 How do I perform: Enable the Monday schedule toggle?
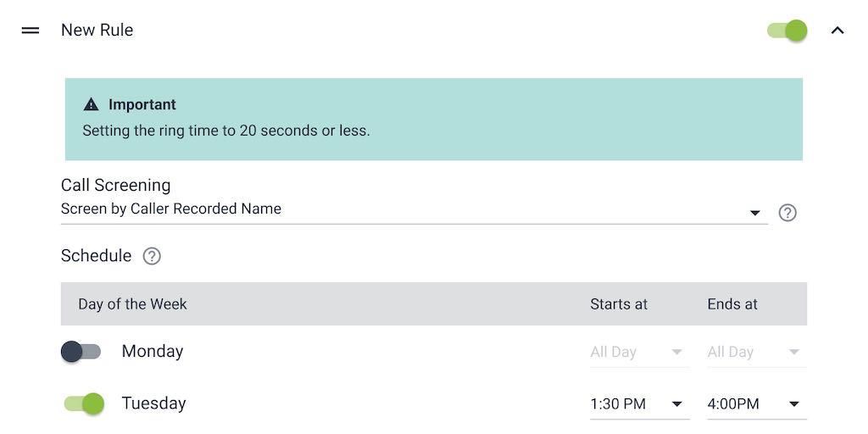pos(81,352)
